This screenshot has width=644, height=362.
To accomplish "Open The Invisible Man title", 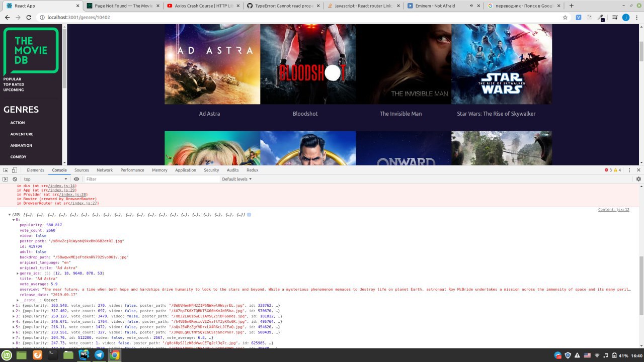I will 400,114.
